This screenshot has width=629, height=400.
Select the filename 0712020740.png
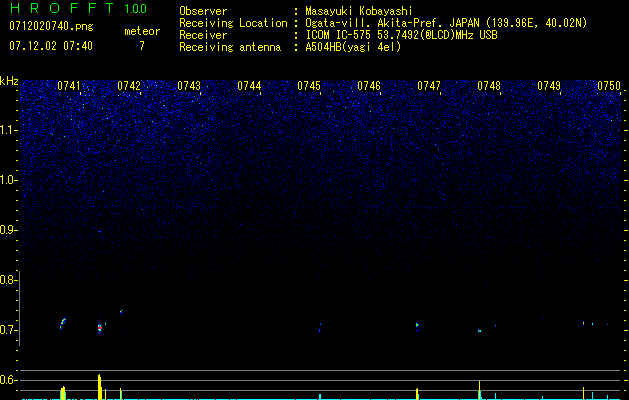[x=51, y=27]
